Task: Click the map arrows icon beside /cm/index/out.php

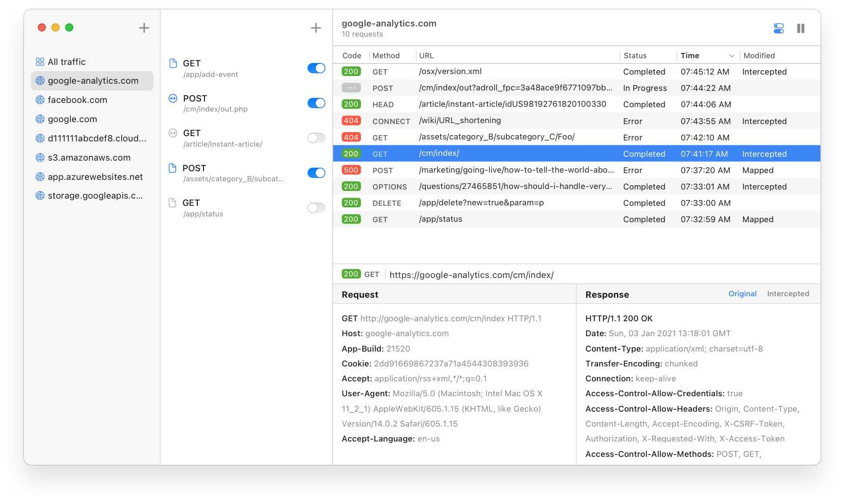Action: pyautogui.click(x=173, y=98)
